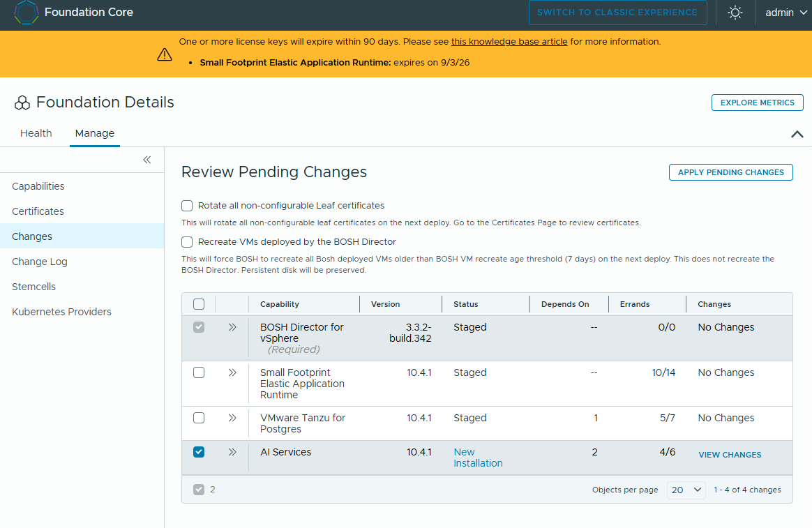Click the 4/6 errands value
The image size is (812, 528).
click(668, 452)
